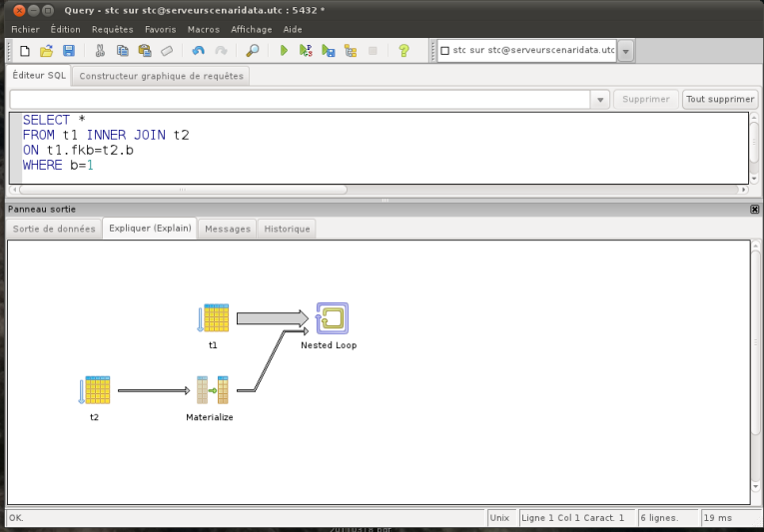Execute the query with green arrow

(284, 51)
